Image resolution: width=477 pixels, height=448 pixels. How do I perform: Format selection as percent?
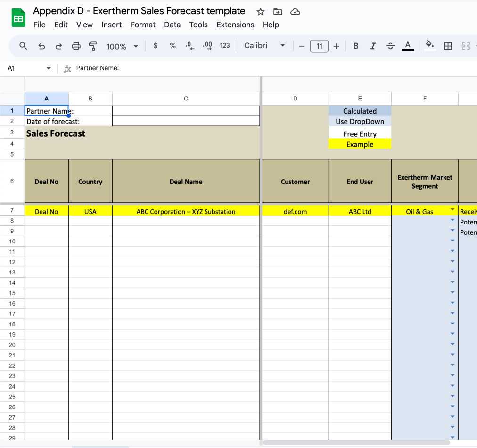tap(173, 46)
